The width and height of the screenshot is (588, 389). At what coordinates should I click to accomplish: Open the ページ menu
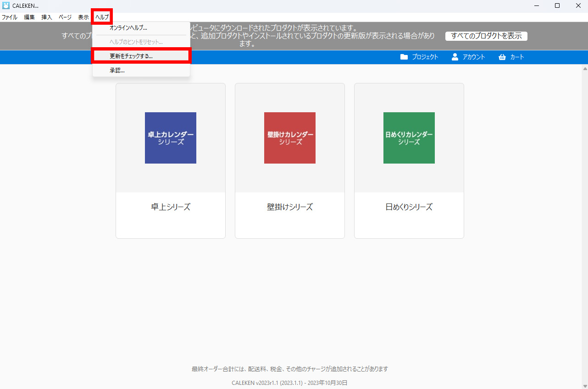point(65,17)
